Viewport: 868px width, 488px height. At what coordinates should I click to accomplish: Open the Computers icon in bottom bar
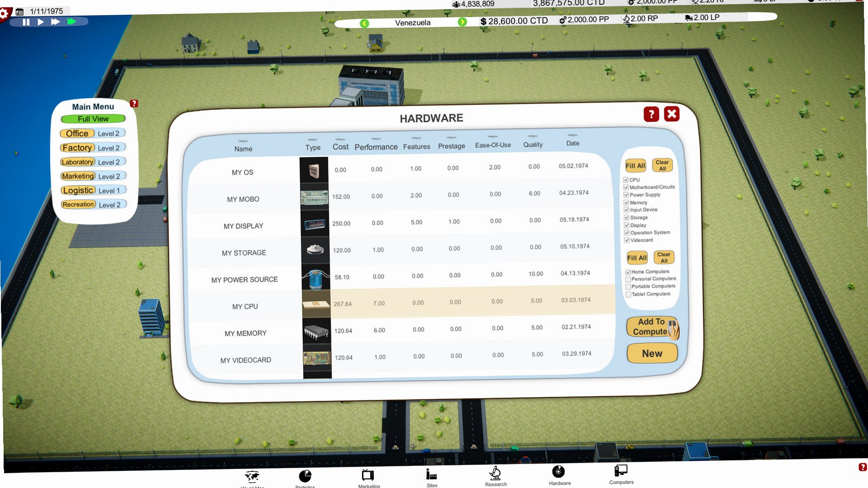click(621, 470)
